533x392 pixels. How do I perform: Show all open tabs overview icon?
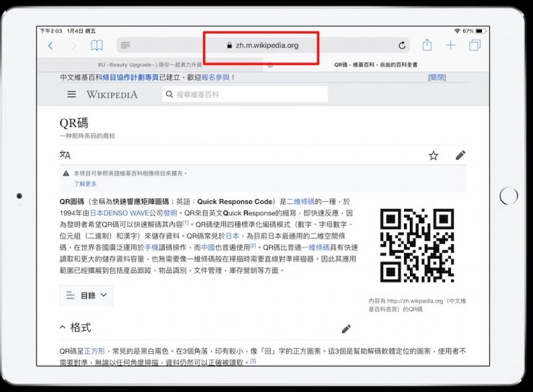pos(475,45)
